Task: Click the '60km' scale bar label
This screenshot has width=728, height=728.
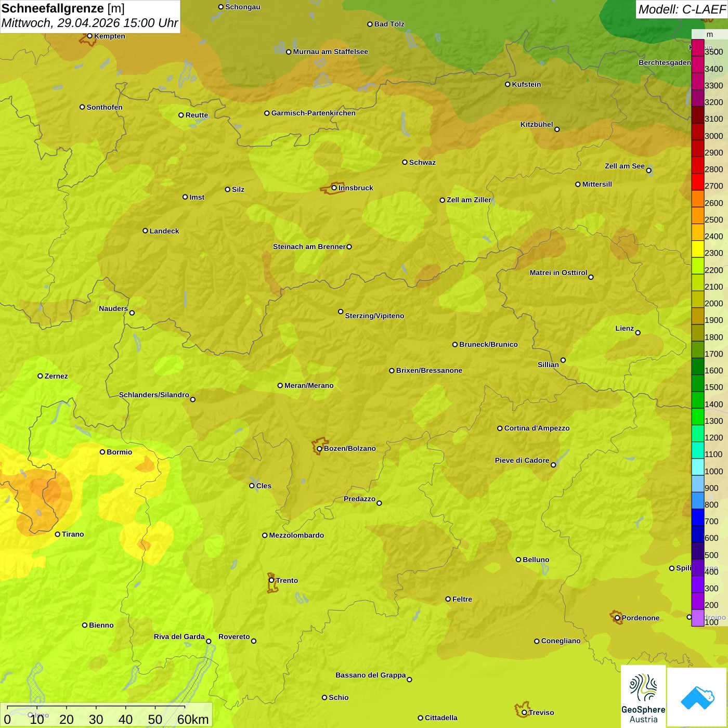Action: point(193,719)
